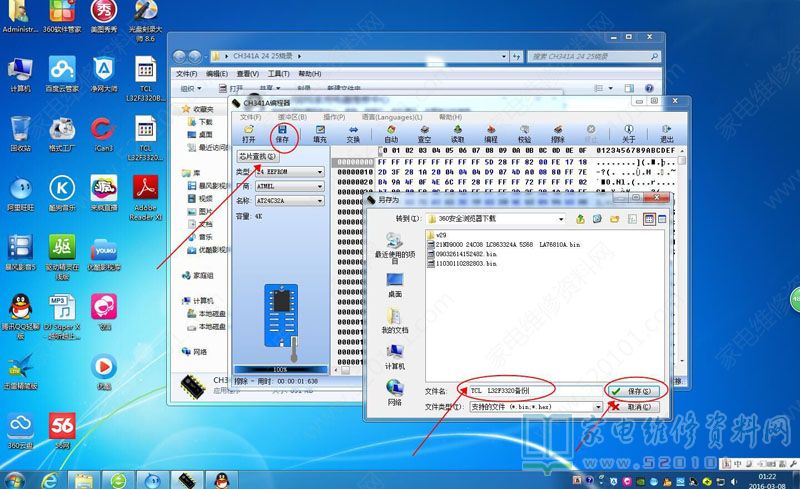The image size is (800, 489).
Task: Click the Windows Start button
Action: [x=13, y=481]
